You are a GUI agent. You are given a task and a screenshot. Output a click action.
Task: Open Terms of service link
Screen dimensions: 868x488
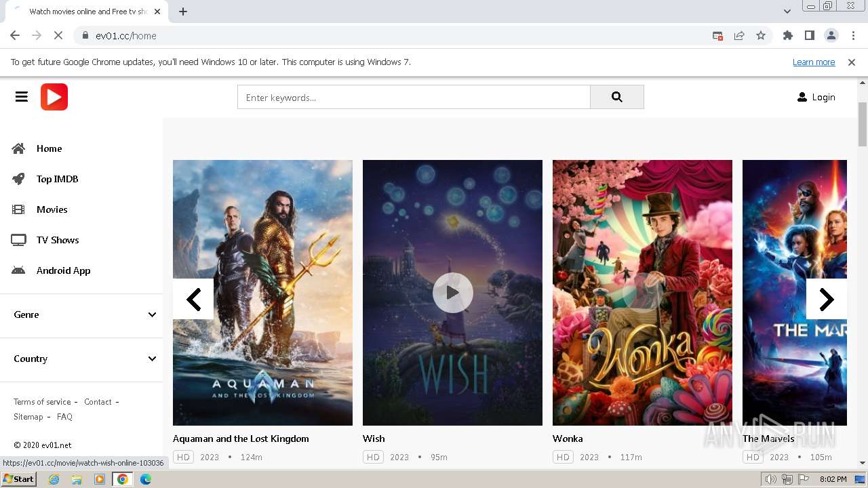(42, 402)
